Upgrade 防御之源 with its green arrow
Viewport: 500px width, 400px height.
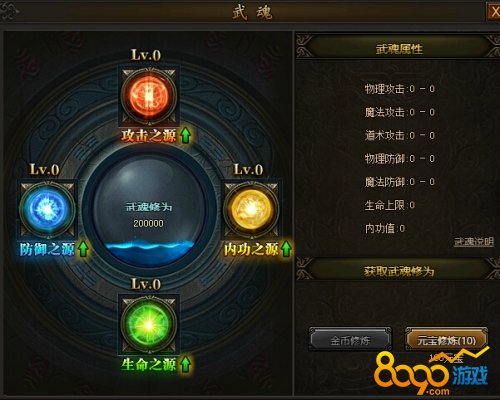click(x=83, y=249)
